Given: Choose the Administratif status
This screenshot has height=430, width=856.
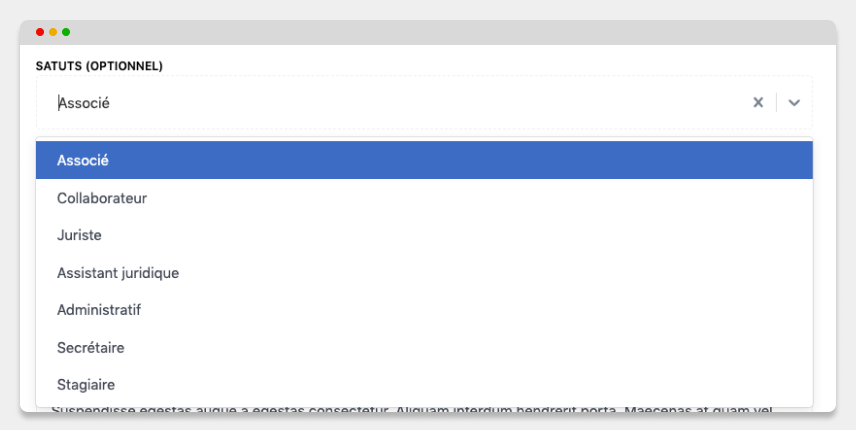Looking at the screenshot, I should 424,310.
